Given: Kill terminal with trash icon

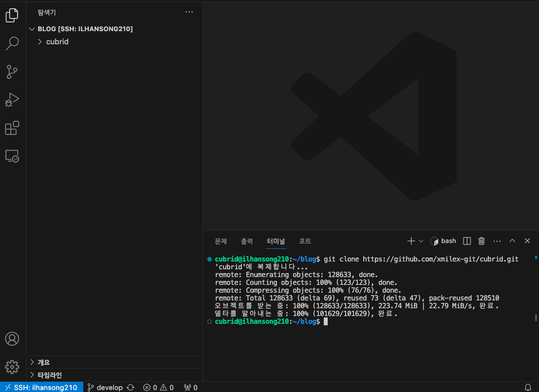Looking at the screenshot, I should 482,241.
